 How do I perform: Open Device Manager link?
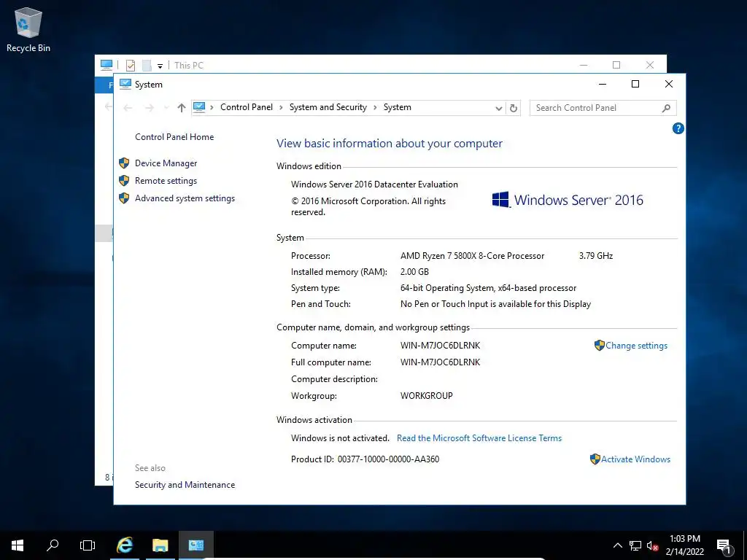[166, 163]
